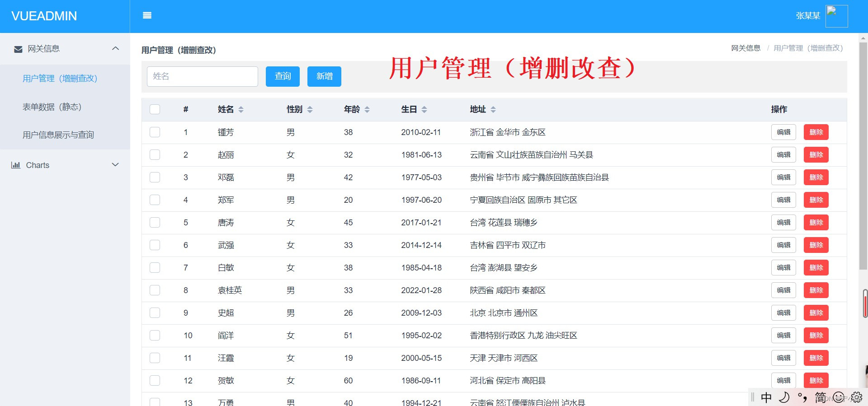Viewport: 868px width, 406px height.
Task: Edit the 赵丽 row
Action: pos(783,154)
